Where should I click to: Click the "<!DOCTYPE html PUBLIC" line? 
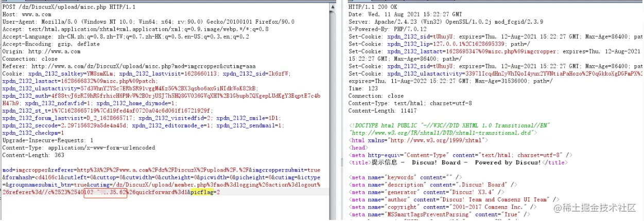pos(449,125)
